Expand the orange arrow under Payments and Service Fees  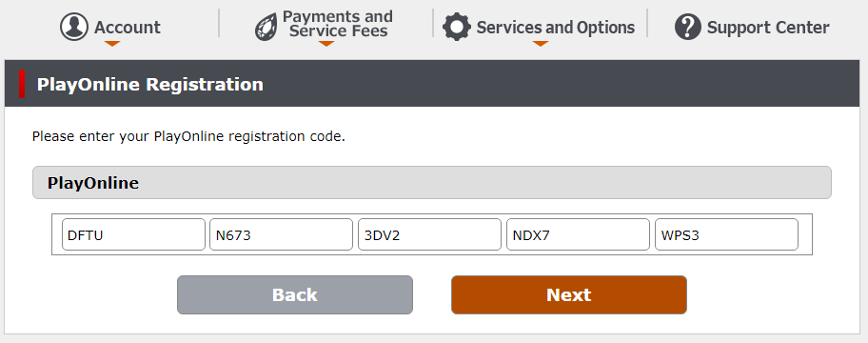click(x=326, y=43)
